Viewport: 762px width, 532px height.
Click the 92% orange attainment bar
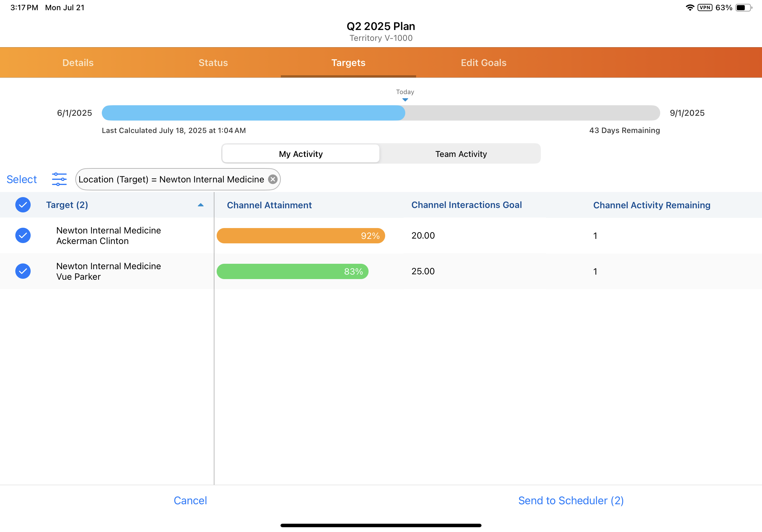300,235
